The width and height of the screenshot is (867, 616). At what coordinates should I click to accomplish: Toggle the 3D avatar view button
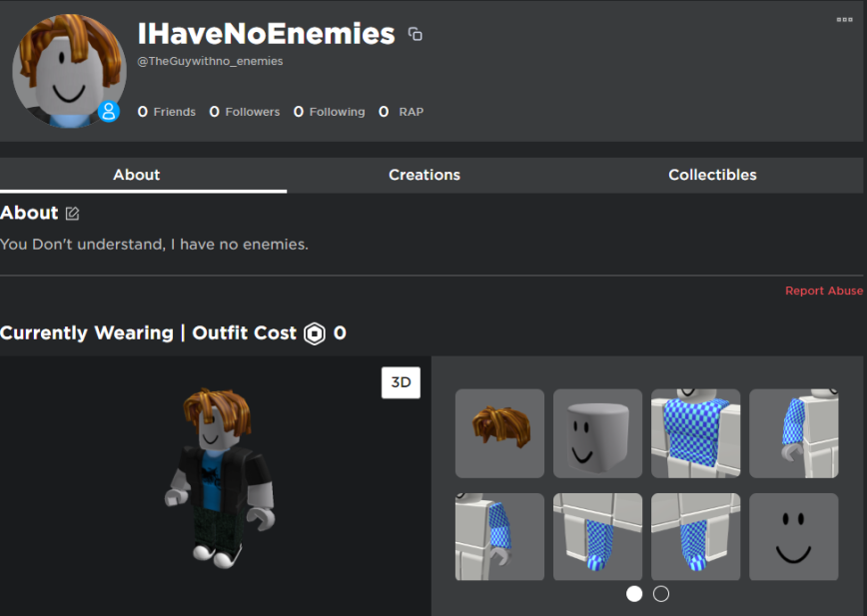coord(401,382)
